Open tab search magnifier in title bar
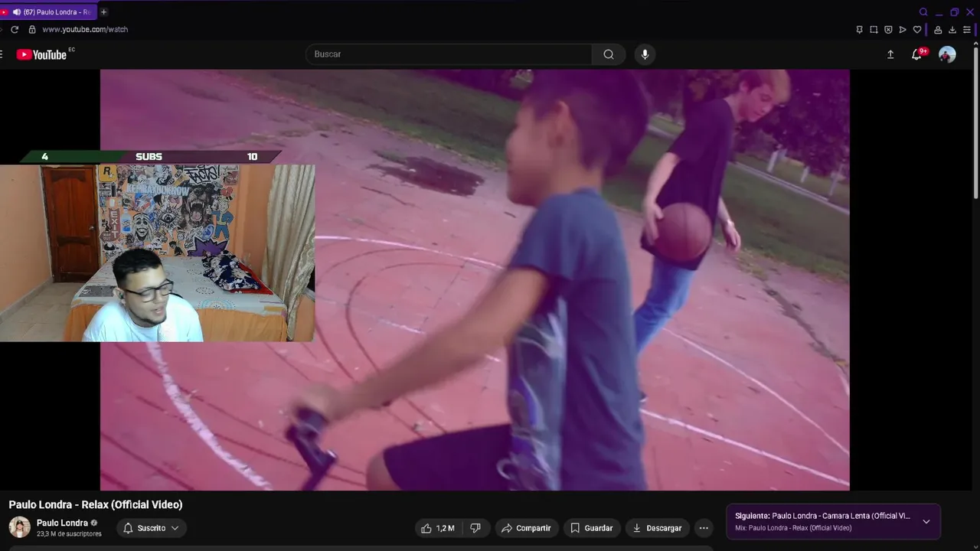 923,12
